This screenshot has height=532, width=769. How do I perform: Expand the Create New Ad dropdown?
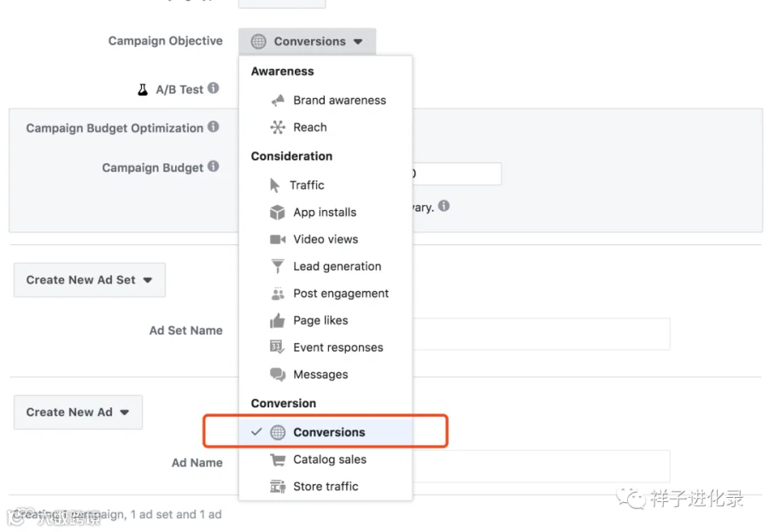78,412
